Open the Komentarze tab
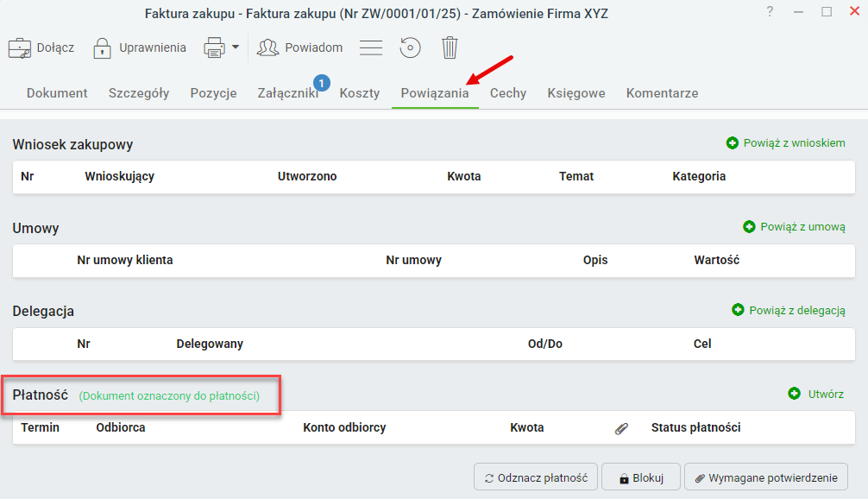Viewport: 868px width, 499px height. [662, 93]
